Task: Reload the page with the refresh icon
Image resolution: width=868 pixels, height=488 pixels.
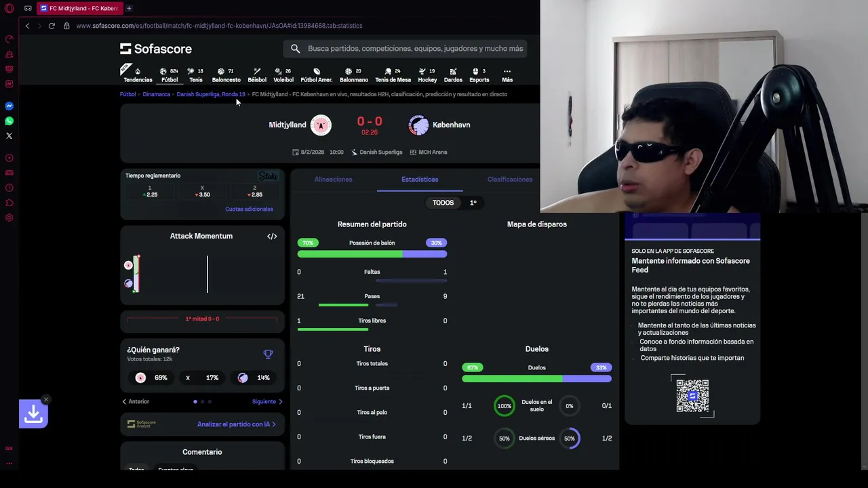Action: pos(52,26)
